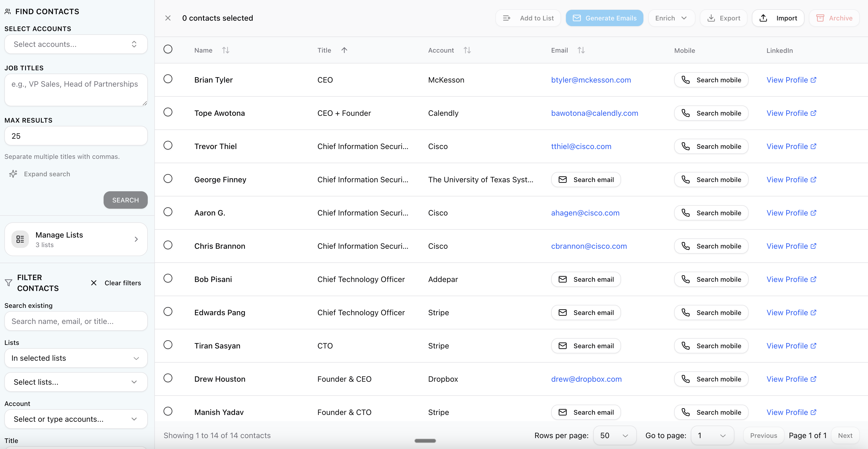Open the 'In selected lists' dropdown
Image resolution: width=868 pixels, height=449 pixels.
[x=76, y=358]
